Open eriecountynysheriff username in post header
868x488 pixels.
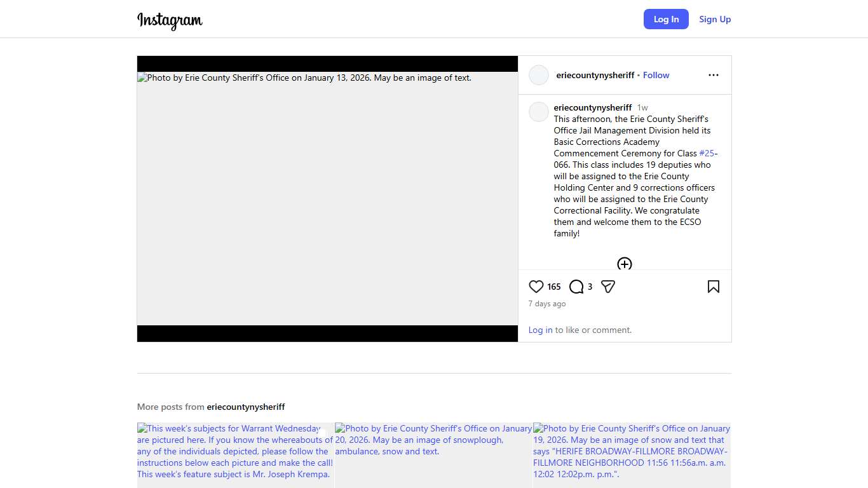click(x=595, y=75)
